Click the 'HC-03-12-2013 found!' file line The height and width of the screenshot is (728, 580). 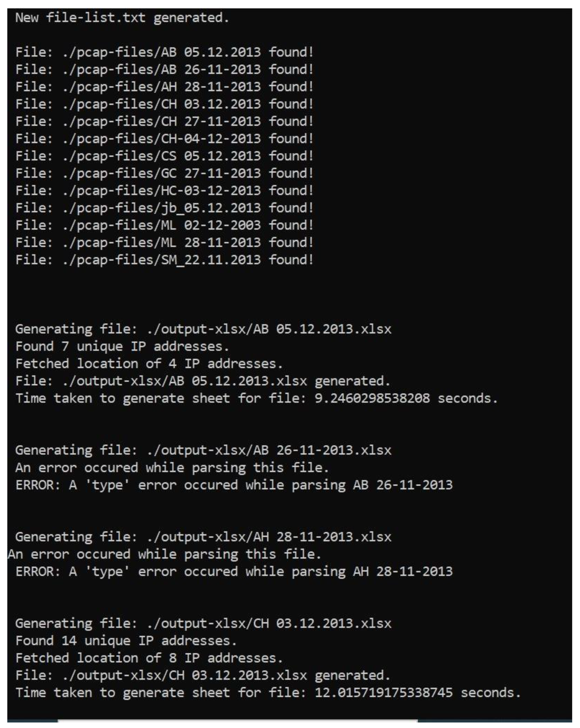[164, 191]
